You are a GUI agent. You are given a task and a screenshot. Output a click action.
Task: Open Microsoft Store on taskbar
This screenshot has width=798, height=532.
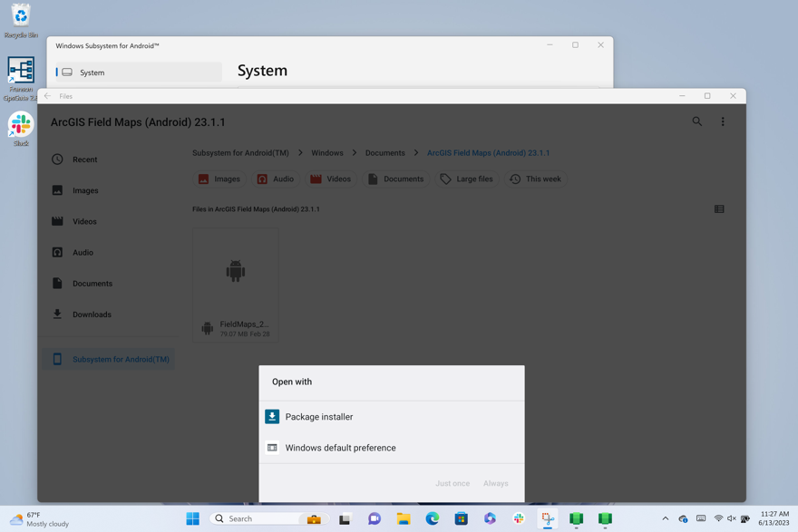pos(461,518)
